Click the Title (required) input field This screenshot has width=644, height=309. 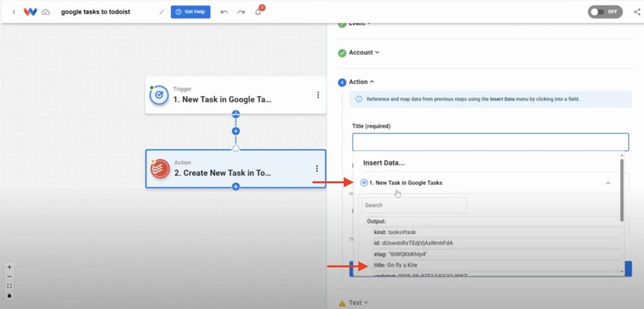coord(491,142)
